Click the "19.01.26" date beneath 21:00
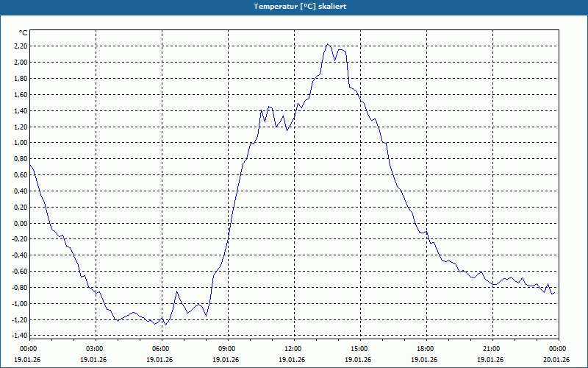588x368 pixels. [490, 360]
